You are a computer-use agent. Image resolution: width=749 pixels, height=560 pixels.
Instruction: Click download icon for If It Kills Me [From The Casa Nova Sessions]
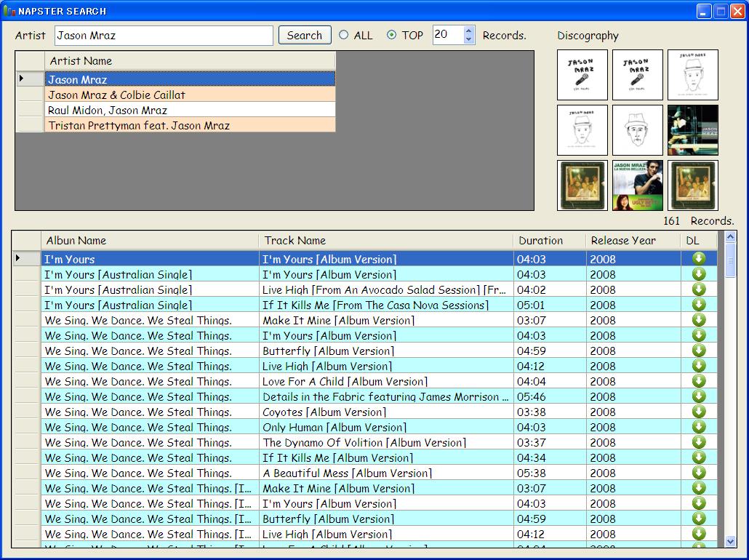pyautogui.click(x=699, y=305)
